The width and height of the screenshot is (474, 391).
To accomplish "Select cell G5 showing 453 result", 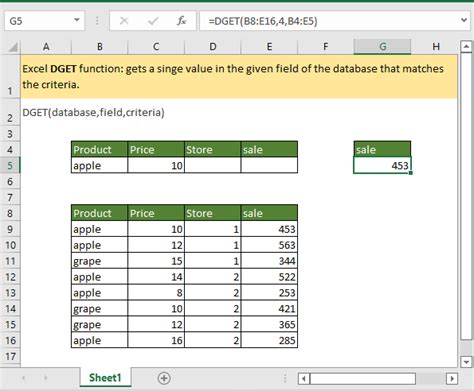I will pos(382,165).
